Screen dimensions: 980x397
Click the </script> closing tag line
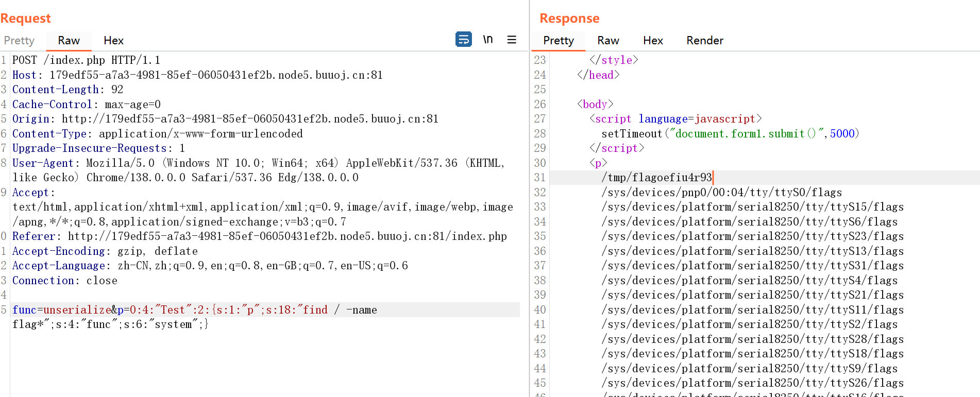617,148
